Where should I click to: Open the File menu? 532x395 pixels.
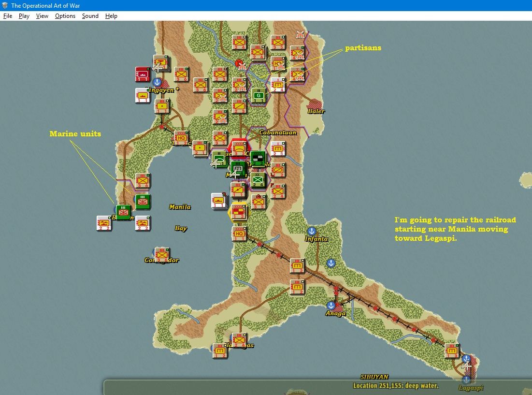click(7, 16)
